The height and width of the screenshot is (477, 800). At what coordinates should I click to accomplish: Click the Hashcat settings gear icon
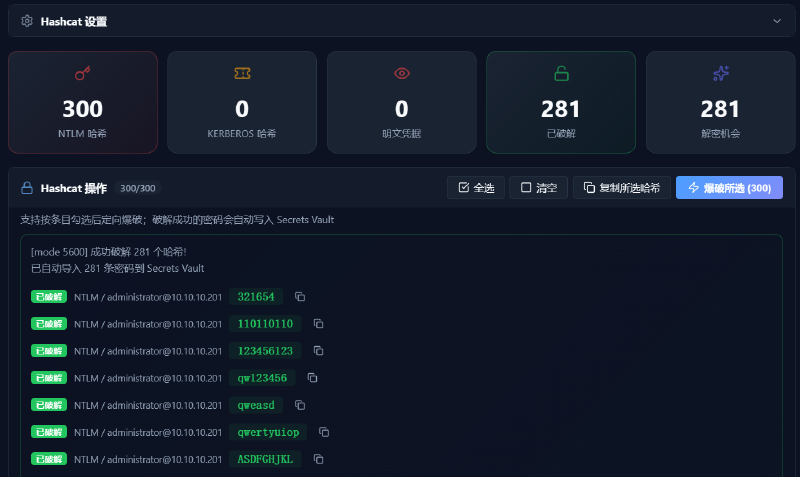pyautogui.click(x=27, y=21)
